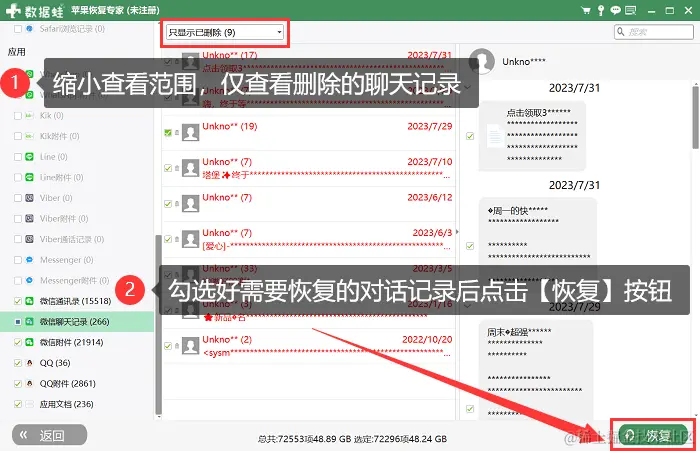700x451 pixels.
Task: Click the Safari浏览记录 compass icon
Action: pyautogui.click(x=29, y=29)
